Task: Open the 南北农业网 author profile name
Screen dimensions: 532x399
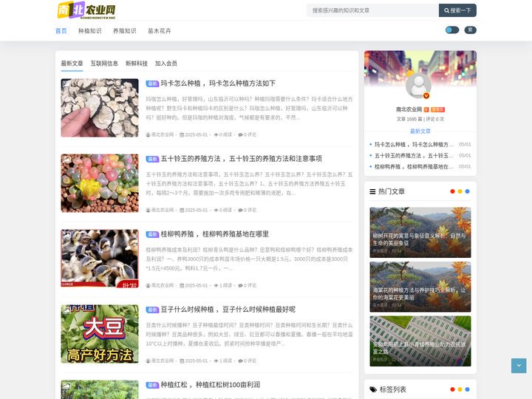Action: pos(409,109)
